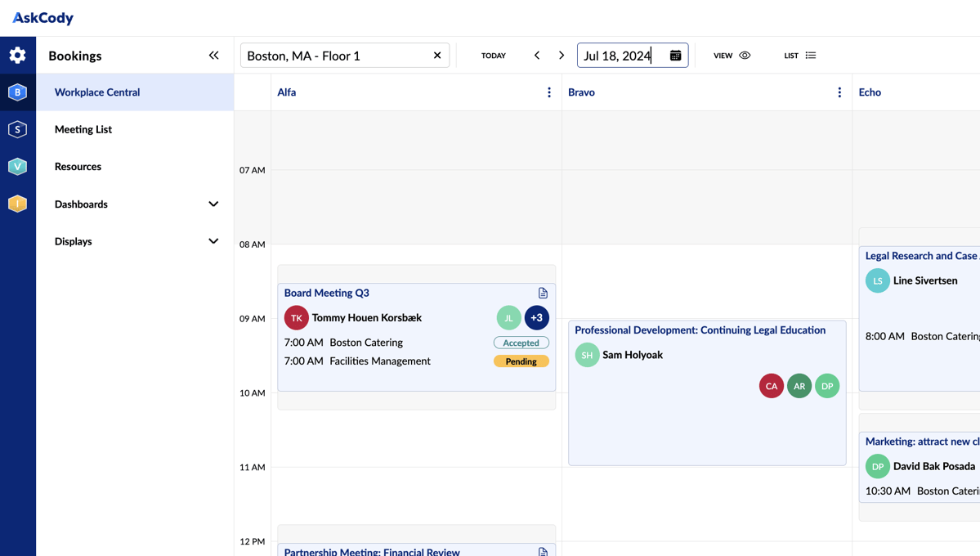Clear the Boston, MA - Floor 1 filter
980x556 pixels.
[x=436, y=55]
